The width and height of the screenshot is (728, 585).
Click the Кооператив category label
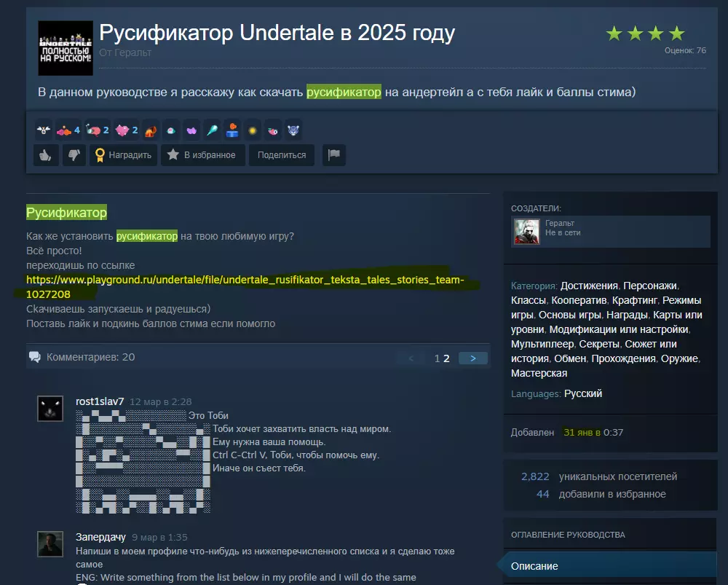pyautogui.click(x=579, y=300)
